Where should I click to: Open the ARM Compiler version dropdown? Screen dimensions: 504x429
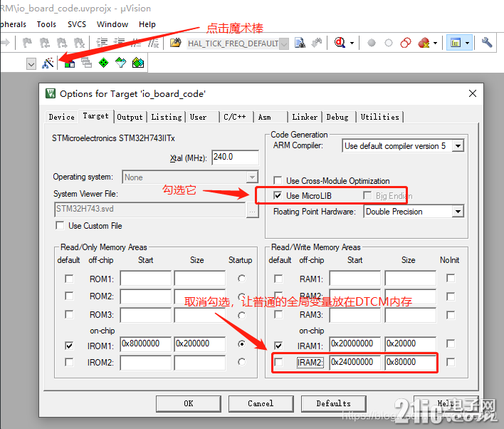[458, 146]
